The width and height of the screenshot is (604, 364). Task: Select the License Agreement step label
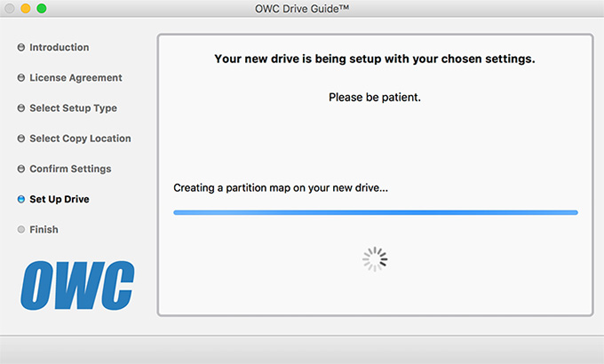[75, 78]
